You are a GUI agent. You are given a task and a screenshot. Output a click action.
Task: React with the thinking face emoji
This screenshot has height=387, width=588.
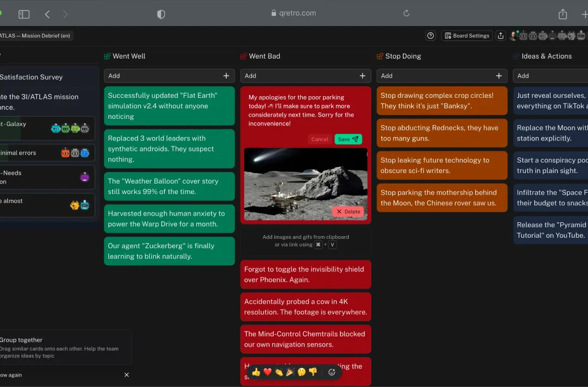(x=301, y=372)
